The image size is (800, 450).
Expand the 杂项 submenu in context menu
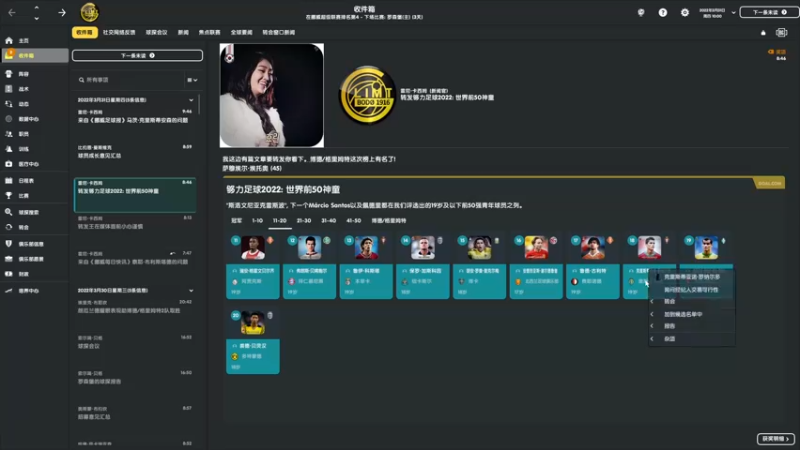[691, 339]
